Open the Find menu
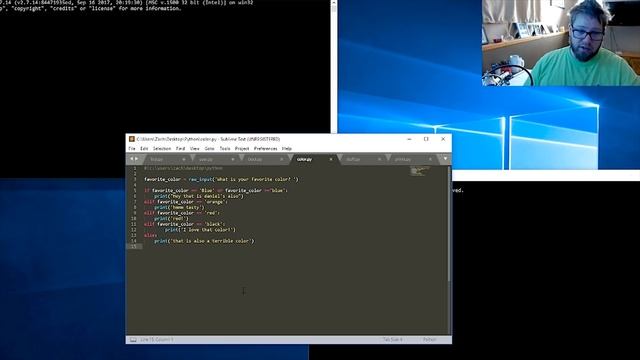 (180, 149)
